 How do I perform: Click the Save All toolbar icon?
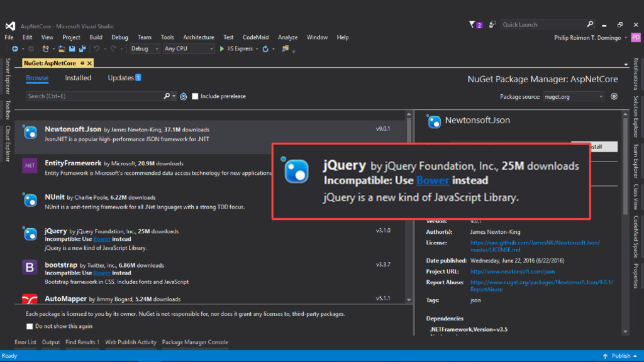pos(82,49)
